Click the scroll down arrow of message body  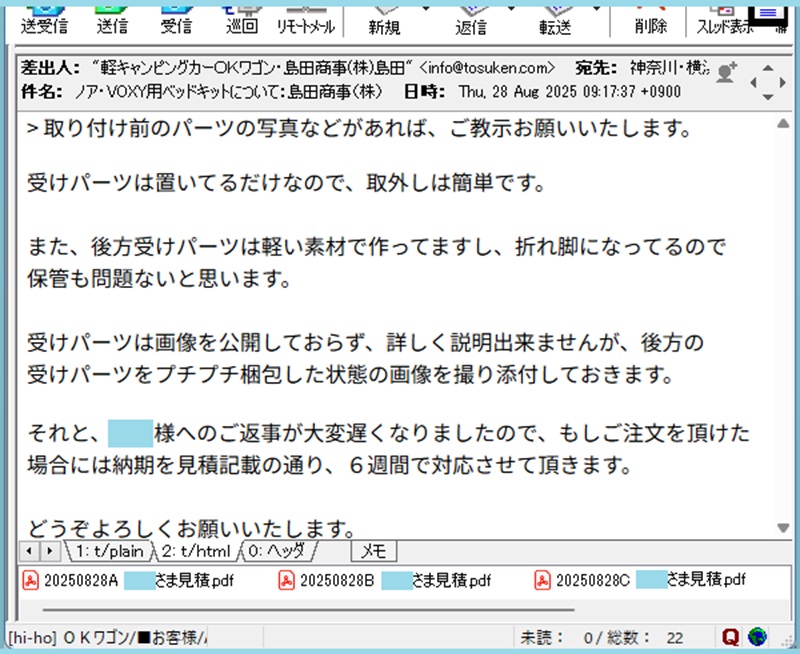783,528
